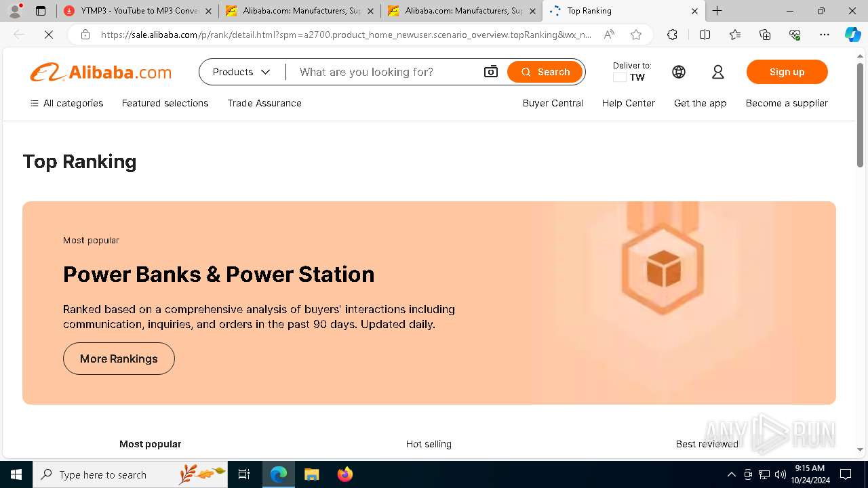Open Collections icon
Image resolution: width=868 pixels, height=488 pixels.
point(765,35)
